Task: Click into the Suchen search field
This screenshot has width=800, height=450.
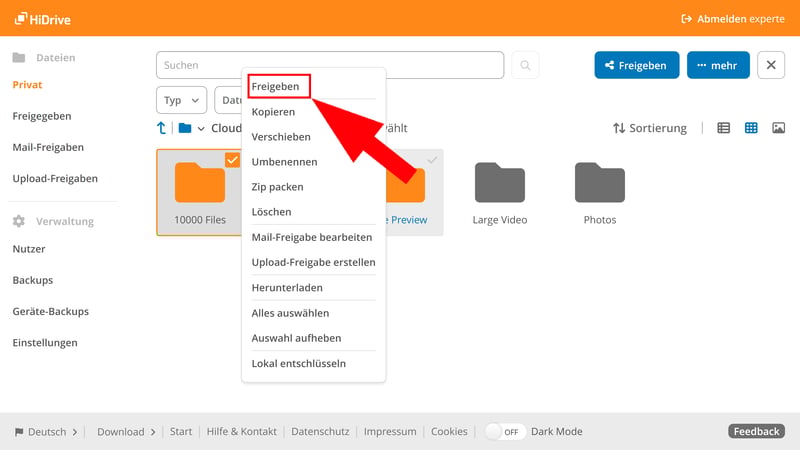Action: [330, 65]
